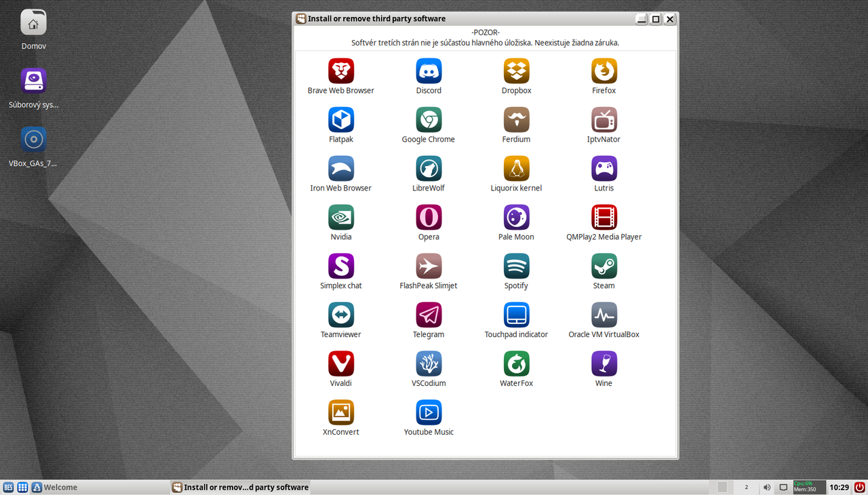Viewport: 868px width, 495px height.
Task: Choose the Pale Moon icon
Action: 516,217
